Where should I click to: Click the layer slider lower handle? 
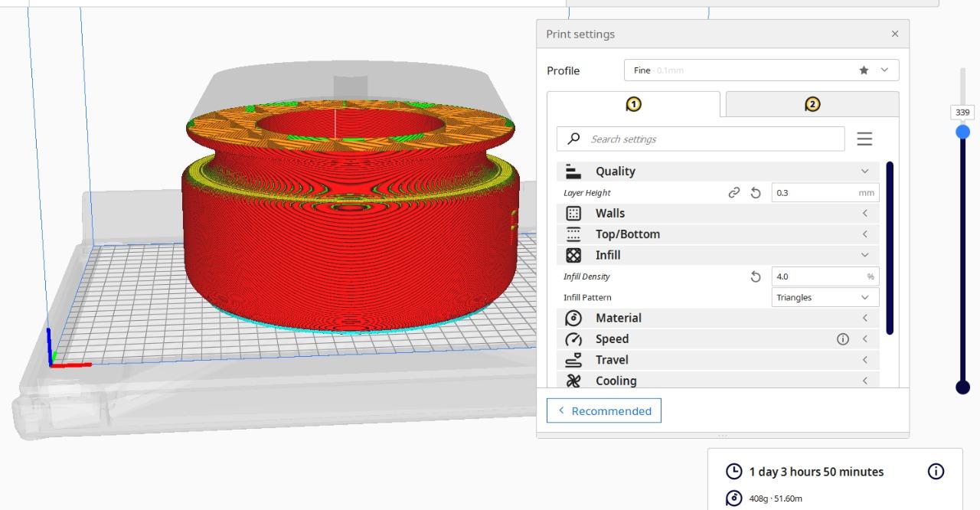click(x=963, y=387)
